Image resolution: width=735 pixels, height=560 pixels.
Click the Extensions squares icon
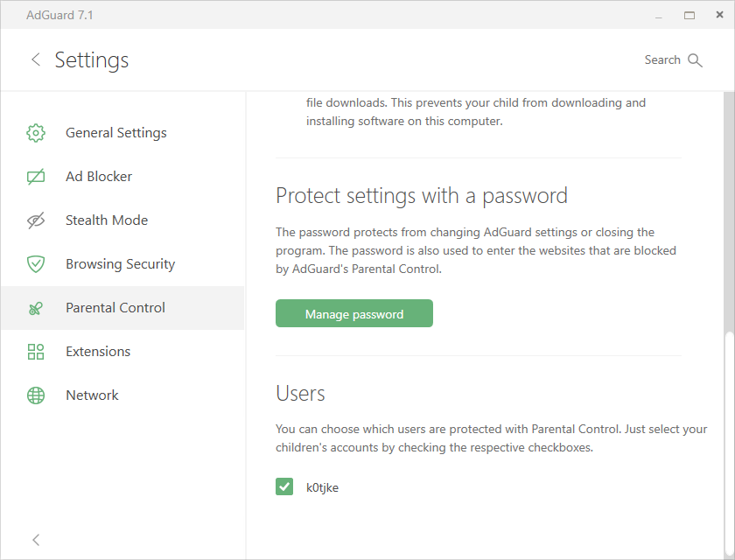click(36, 352)
